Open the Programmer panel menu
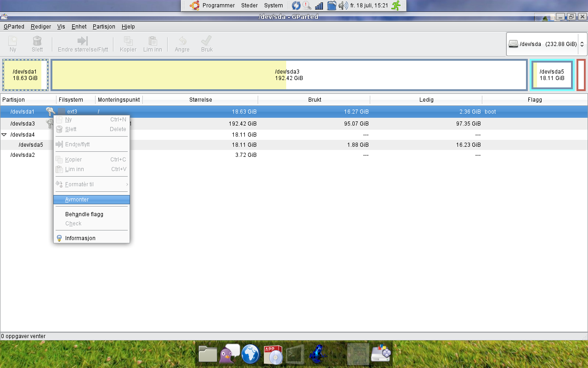 (x=219, y=6)
